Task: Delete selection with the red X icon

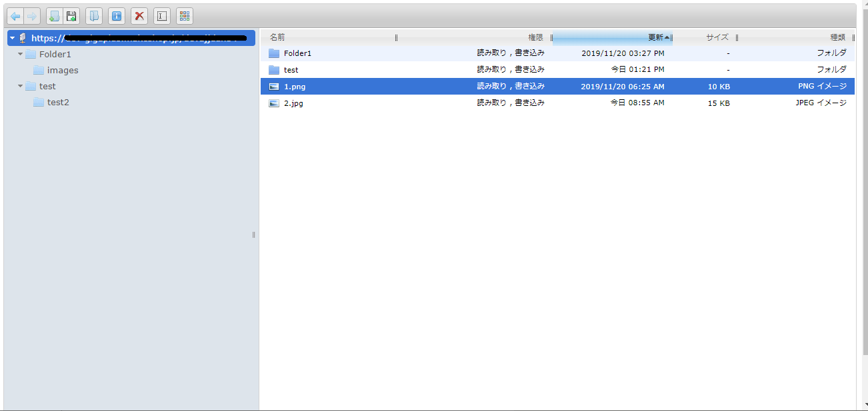Action: pos(139,16)
